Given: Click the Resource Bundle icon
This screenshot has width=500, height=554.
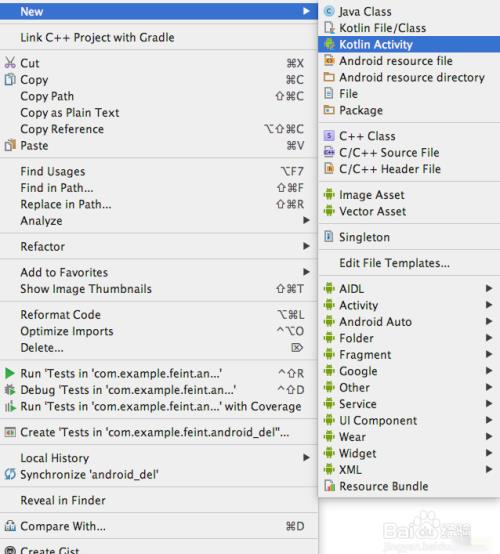Looking at the screenshot, I should pos(329,486).
